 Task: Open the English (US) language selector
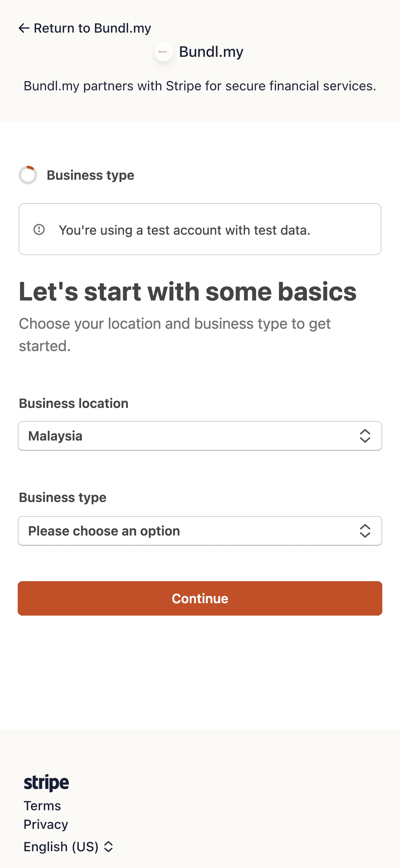coord(61,847)
